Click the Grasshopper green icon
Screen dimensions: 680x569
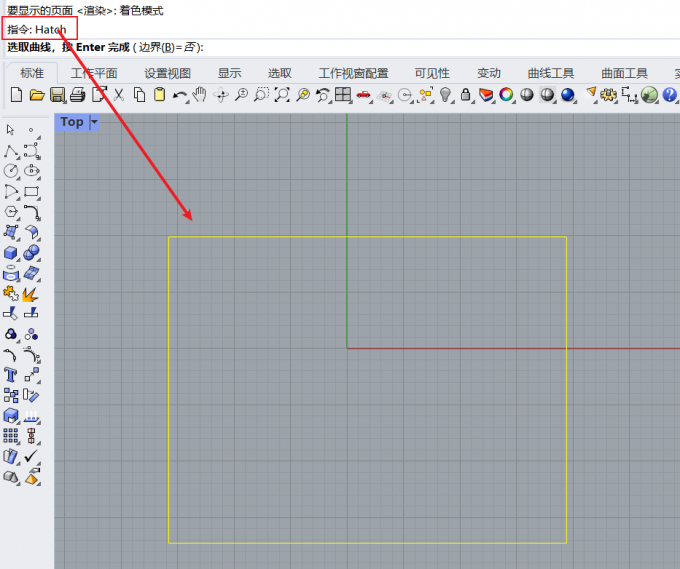pyautogui.click(x=649, y=95)
